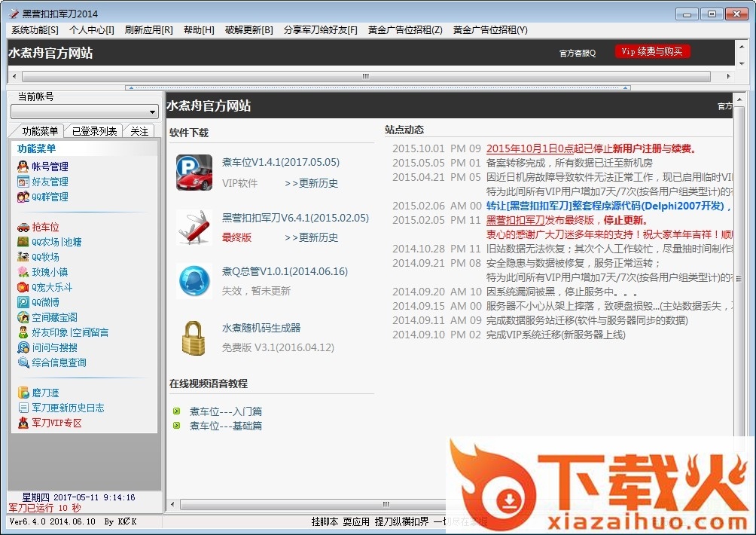This screenshot has height=535, width=756.
Task: Open 帐号管理 penguin icon in sidebar
Action: (23, 167)
